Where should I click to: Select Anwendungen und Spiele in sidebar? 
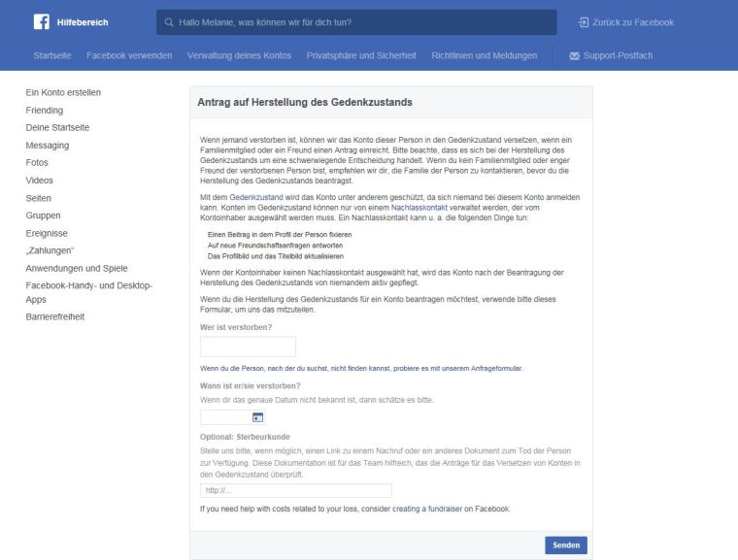[77, 268]
